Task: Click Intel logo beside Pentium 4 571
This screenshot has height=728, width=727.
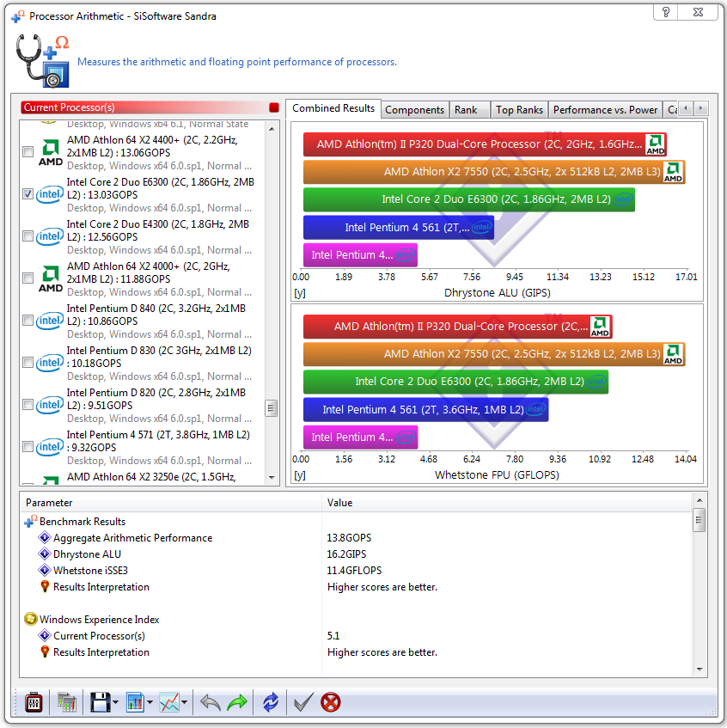Action: 50,447
